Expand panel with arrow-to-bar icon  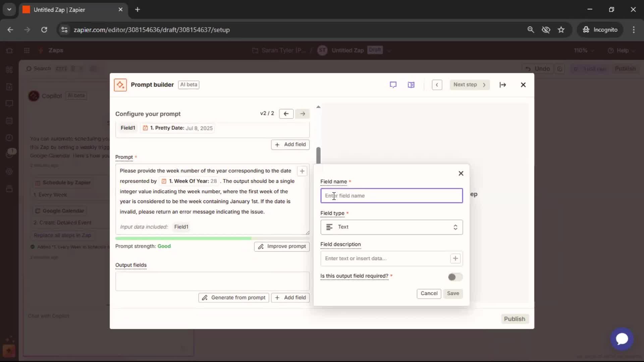[x=502, y=85]
